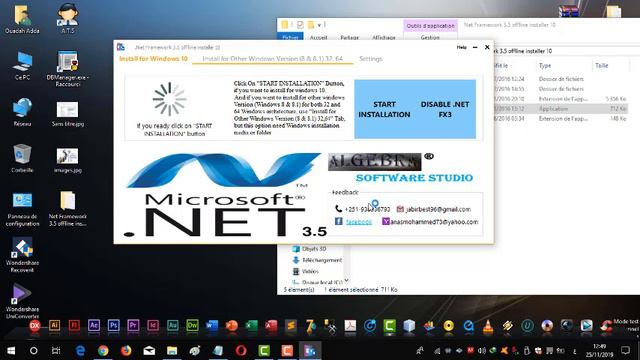The image size is (640, 360).
Task: Select the DBManager.exe shortcut desktop icon
Action: tap(68, 68)
